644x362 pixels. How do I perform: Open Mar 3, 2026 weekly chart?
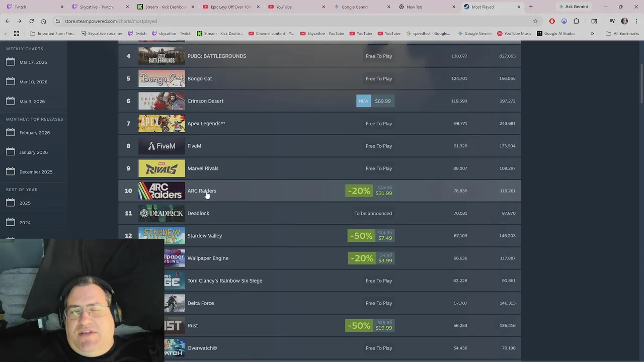pyautogui.click(x=32, y=102)
